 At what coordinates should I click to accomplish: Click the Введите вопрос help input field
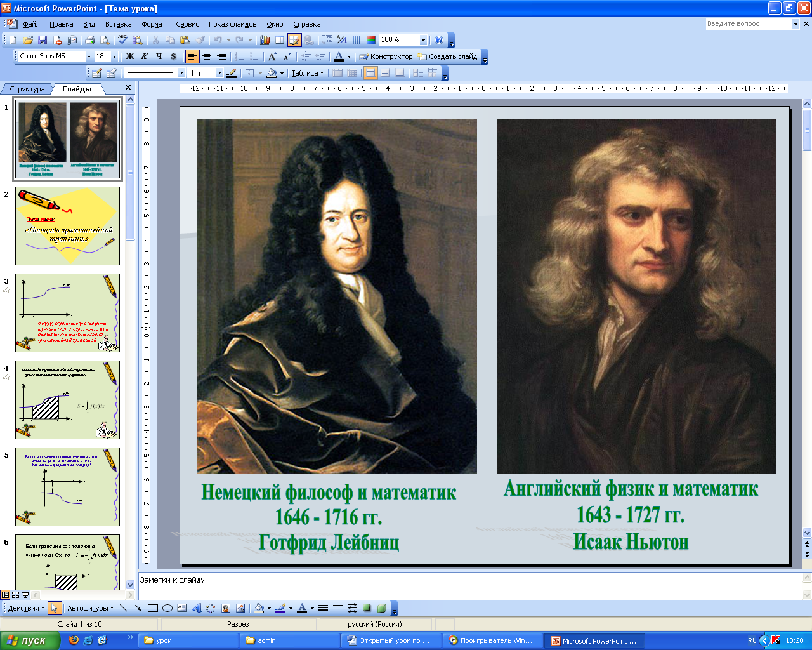749,23
